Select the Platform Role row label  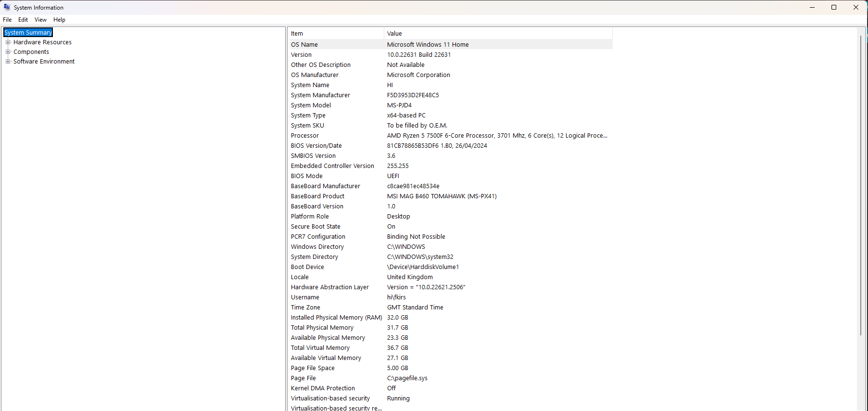click(310, 216)
